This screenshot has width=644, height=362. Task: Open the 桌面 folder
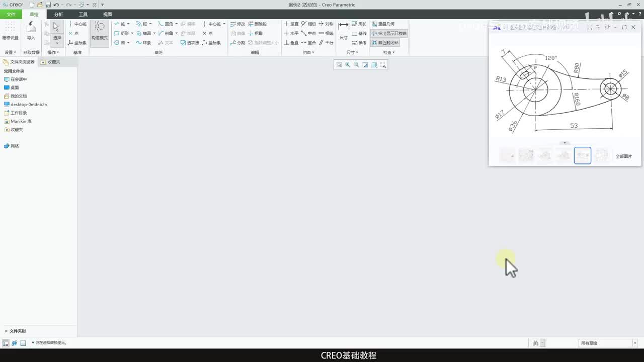click(11, 87)
